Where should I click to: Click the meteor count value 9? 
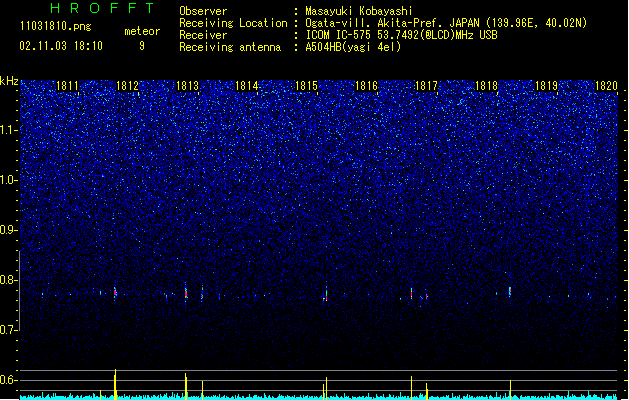pos(142,46)
